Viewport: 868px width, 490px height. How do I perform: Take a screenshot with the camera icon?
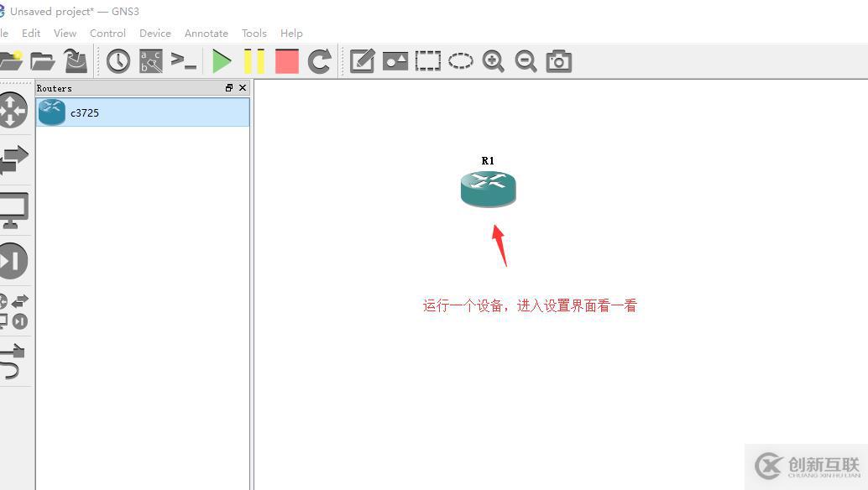click(x=558, y=60)
